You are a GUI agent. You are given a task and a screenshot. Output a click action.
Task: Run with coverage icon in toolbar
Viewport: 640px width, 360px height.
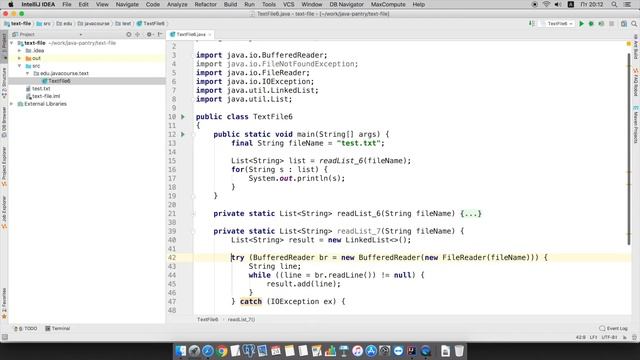click(601, 24)
